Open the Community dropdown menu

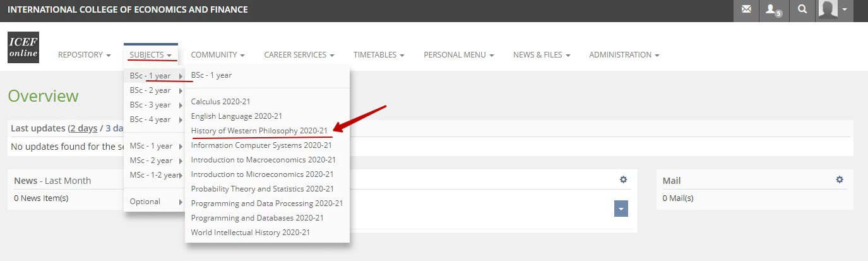[217, 55]
